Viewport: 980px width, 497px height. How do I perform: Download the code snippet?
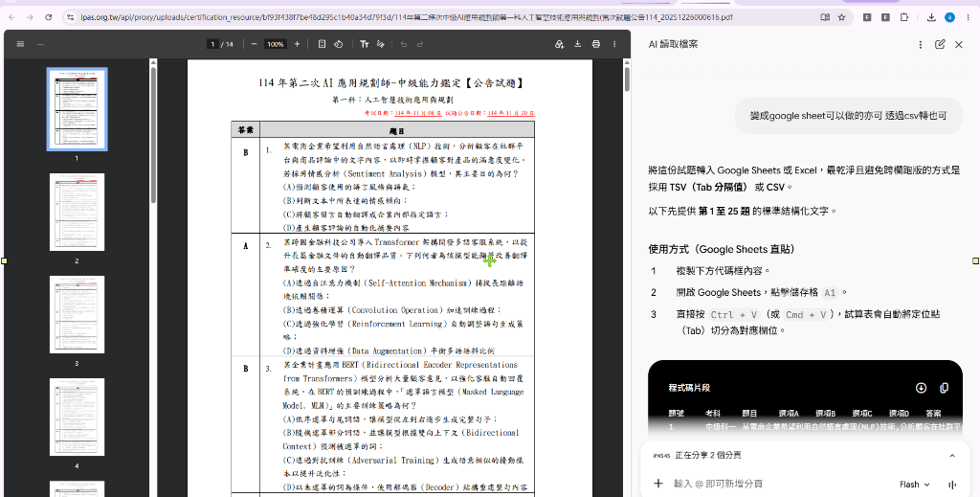click(x=921, y=388)
